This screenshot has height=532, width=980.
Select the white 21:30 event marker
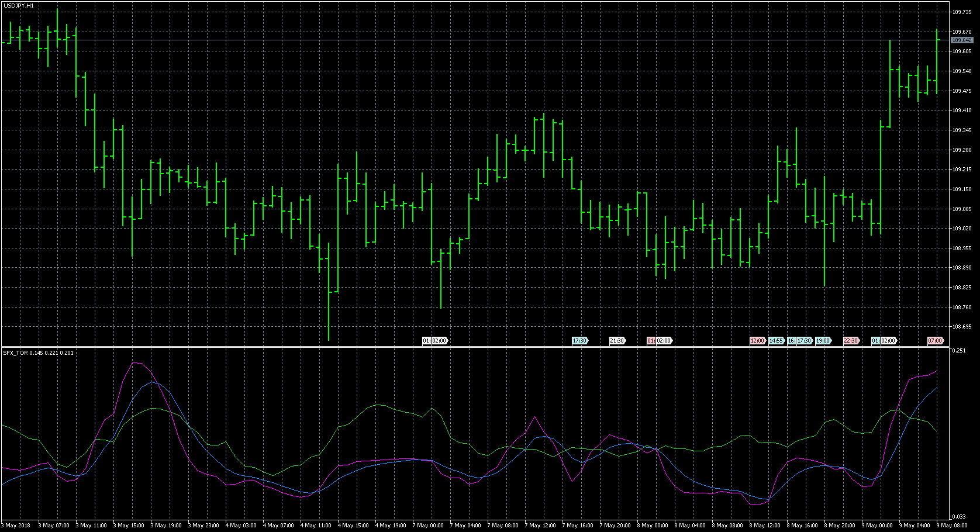point(617,341)
